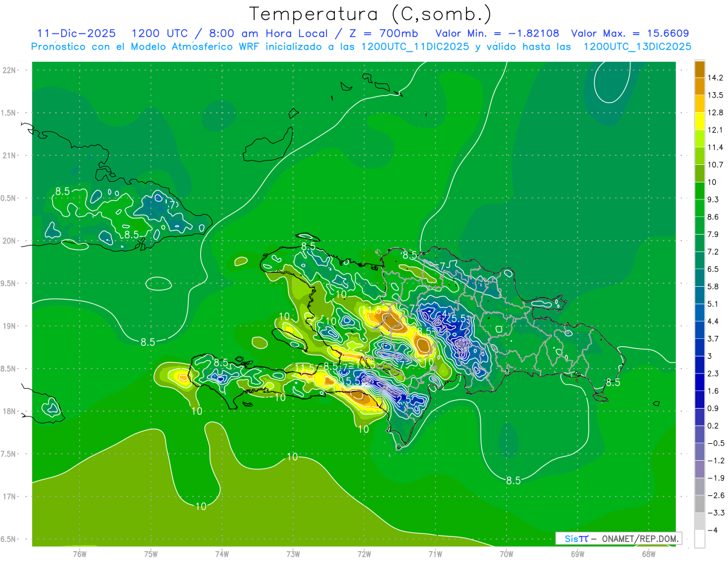Click the 'ONAMET/REP.DOM.' credit label
The width and height of the screenshot is (728, 562).
click(639, 538)
